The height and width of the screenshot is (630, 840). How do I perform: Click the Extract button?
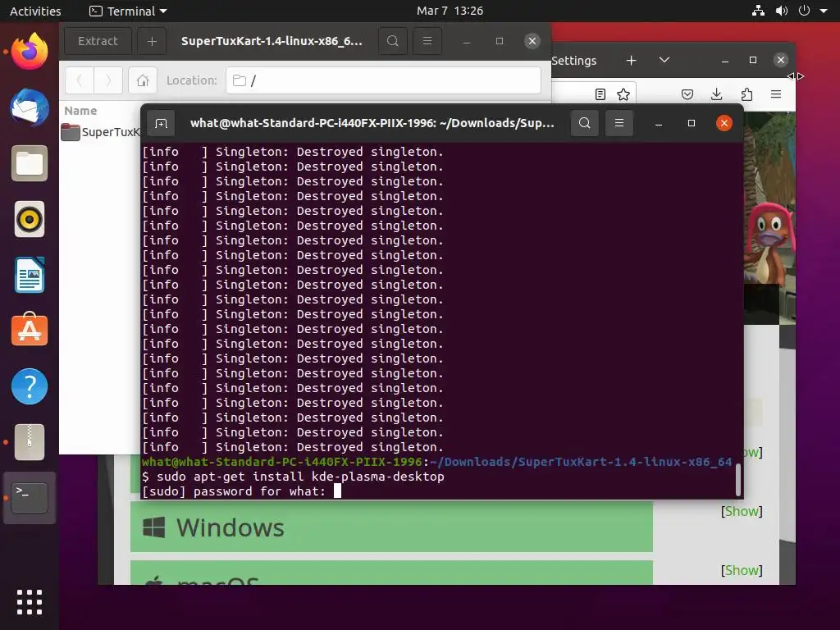pos(98,41)
